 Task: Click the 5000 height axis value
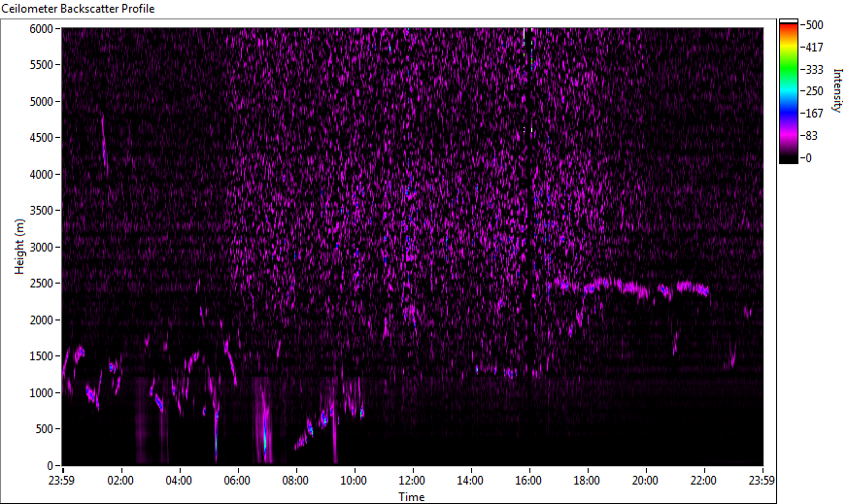(42, 102)
